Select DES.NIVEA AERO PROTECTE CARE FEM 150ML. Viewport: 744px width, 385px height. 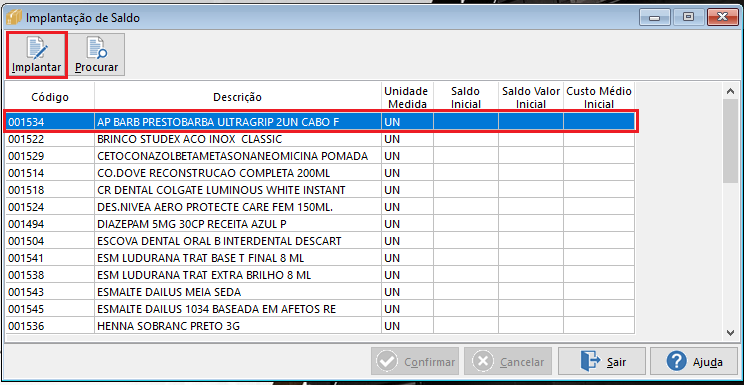coord(320,207)
